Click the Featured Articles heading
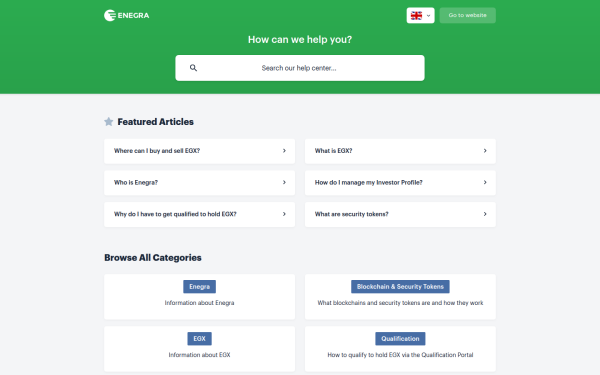600x375 pixels. 155,122
